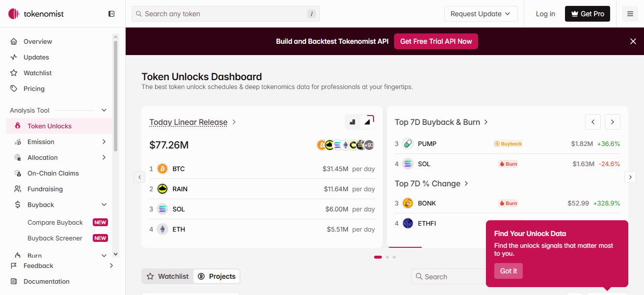This screenshot has height=295, width=644.
Task: Open the Pricing page link
Action: click(x=34, y=88)
